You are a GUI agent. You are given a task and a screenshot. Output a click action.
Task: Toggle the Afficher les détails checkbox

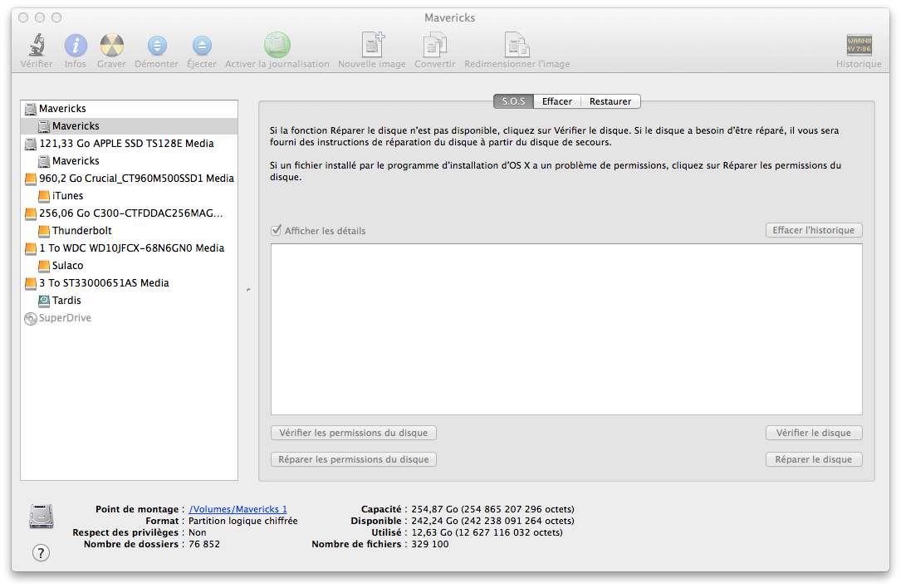[277, 231]
